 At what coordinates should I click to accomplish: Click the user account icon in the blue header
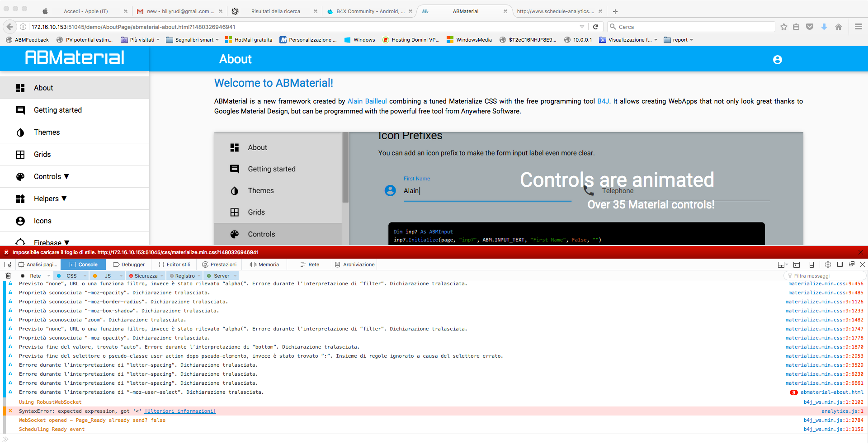click(777, 59)
